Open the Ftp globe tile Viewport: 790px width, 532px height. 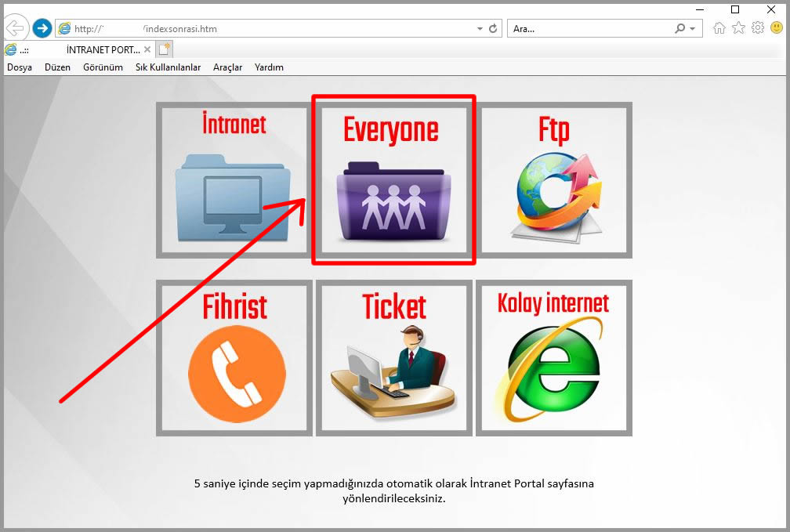click(x=554, y=179)
